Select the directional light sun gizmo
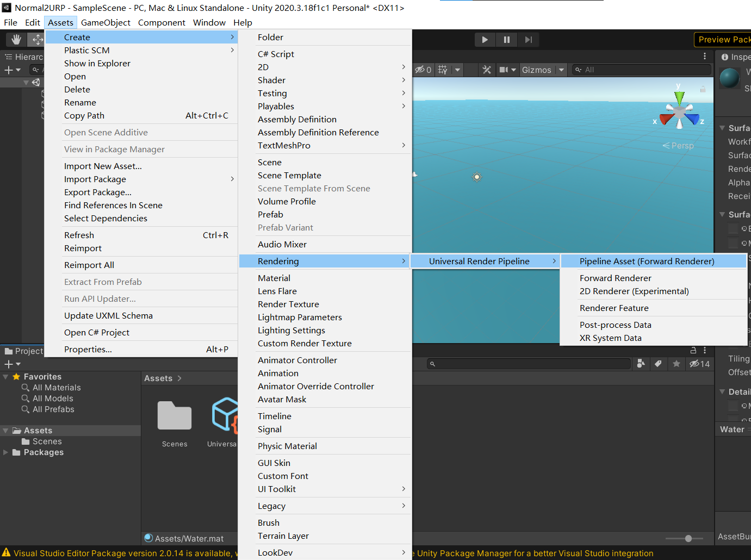Viewport: 751px width, 560px height. (x=477, y=177)
